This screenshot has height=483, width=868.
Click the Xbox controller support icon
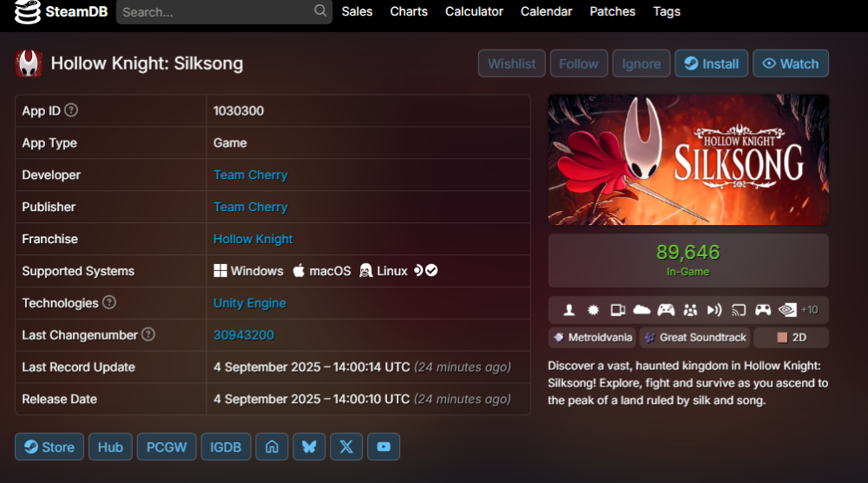[x=666, y=309]
